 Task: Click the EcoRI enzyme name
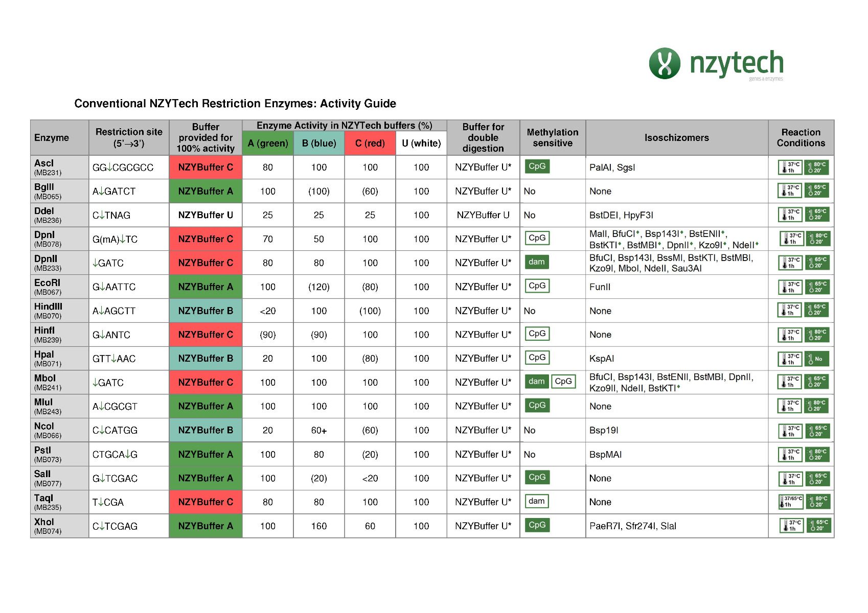(47, 282)
